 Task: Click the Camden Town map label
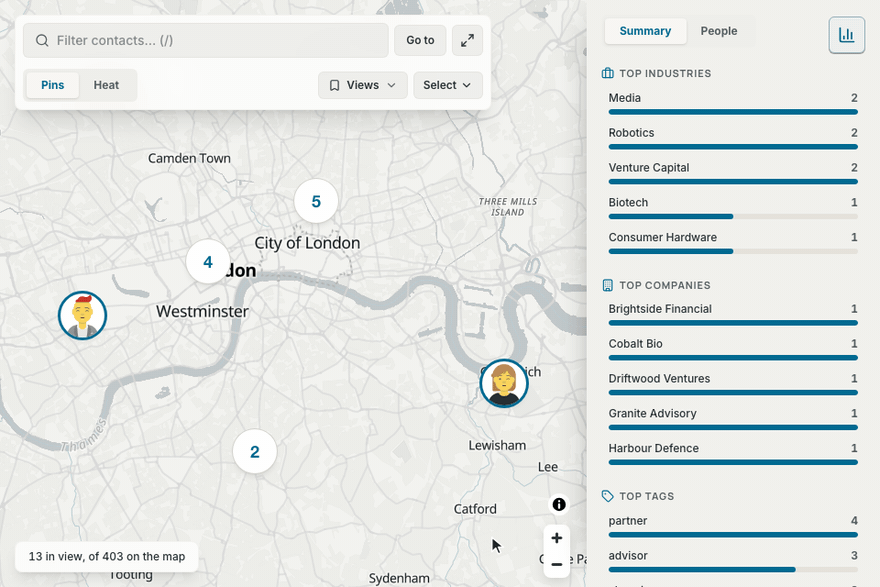pyautogui.click(x=189, y=158)
